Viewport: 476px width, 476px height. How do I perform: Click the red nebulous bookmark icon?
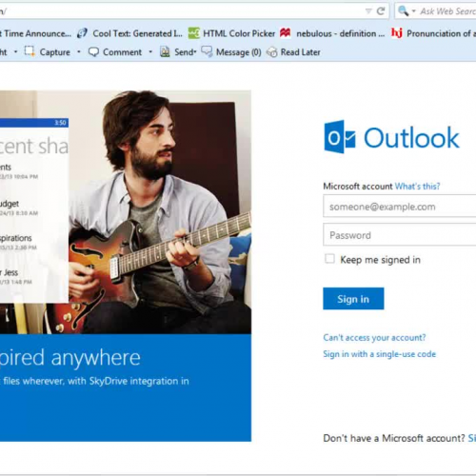pos(286,32)
